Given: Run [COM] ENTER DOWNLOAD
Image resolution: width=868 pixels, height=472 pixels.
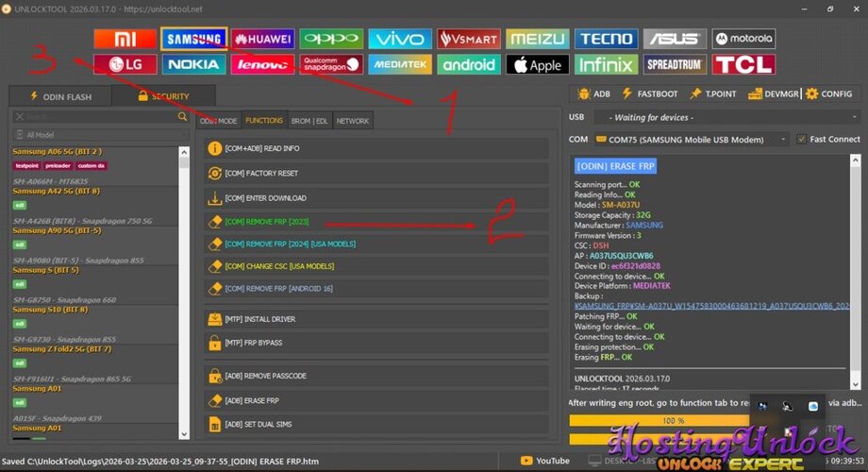Looking at the screenshot, I should click(376, 198).
